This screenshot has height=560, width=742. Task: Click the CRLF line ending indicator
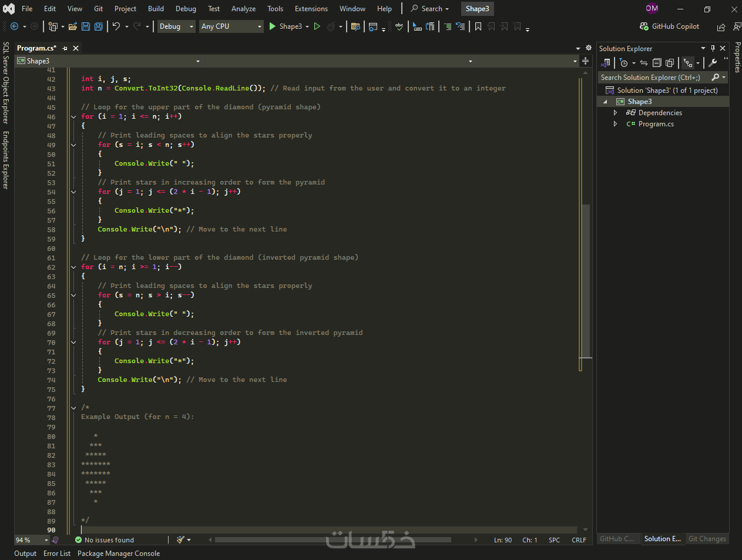pos(579,540)
